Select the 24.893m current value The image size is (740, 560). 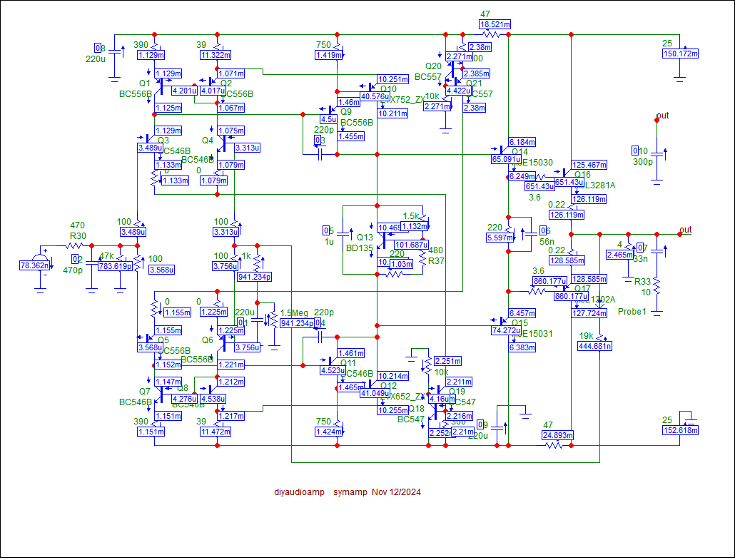coord(557,435)
